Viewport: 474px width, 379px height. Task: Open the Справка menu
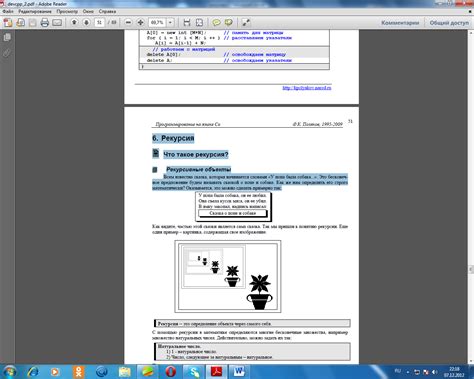point(107,11)
